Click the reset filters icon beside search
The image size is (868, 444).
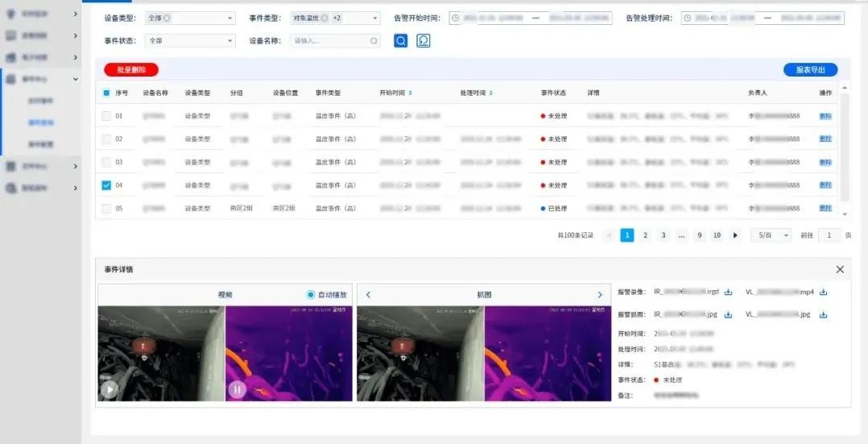click(423, 40)
